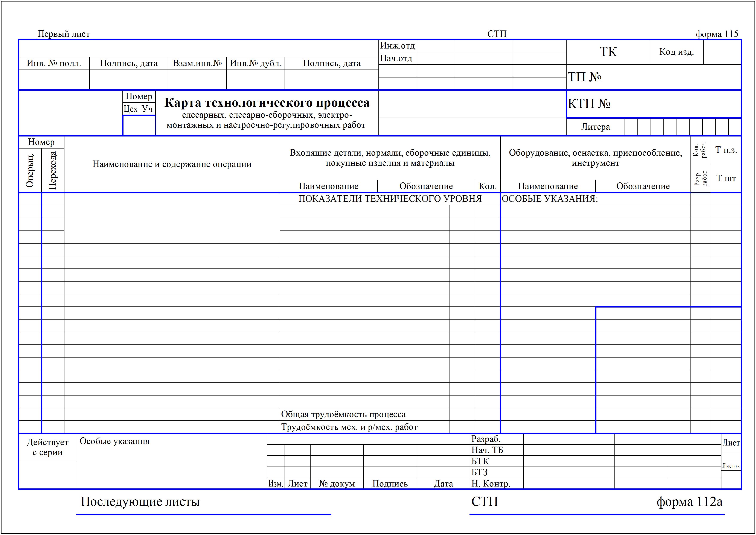
Task: Click the Карта технологического процесса title
Action: coord(267,103)
